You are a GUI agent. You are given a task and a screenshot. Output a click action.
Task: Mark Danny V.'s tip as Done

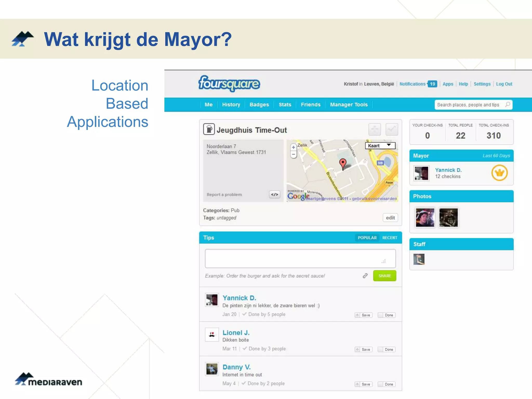click(x=387, y=384)
